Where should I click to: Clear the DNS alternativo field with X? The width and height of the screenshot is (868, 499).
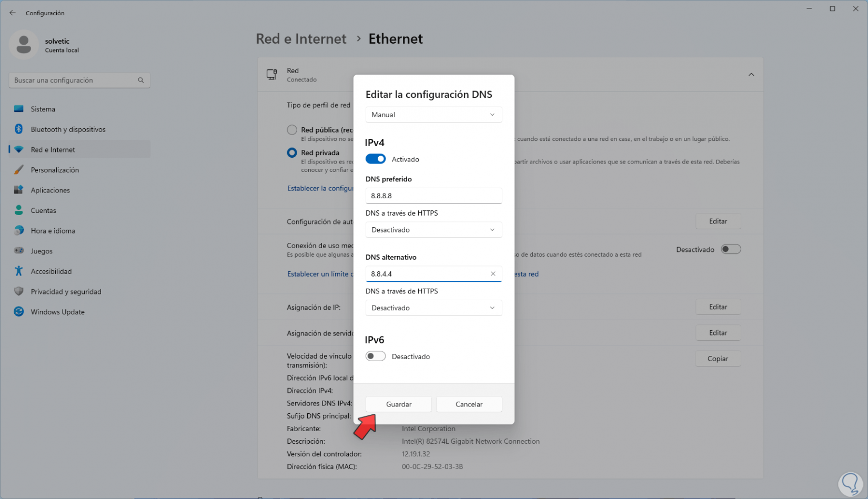pyautogui.click(x=493, y=274)
